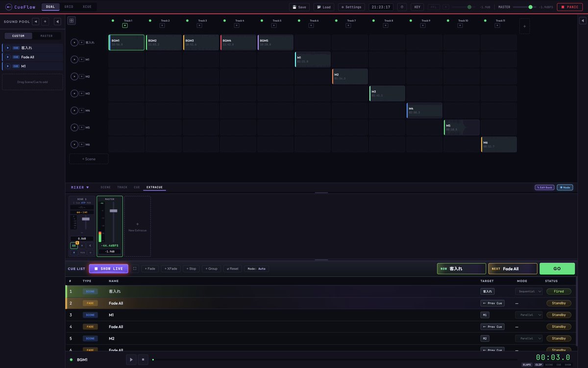
Task: Click the CueFlow logo icon
Action: (x=9, y=7)
